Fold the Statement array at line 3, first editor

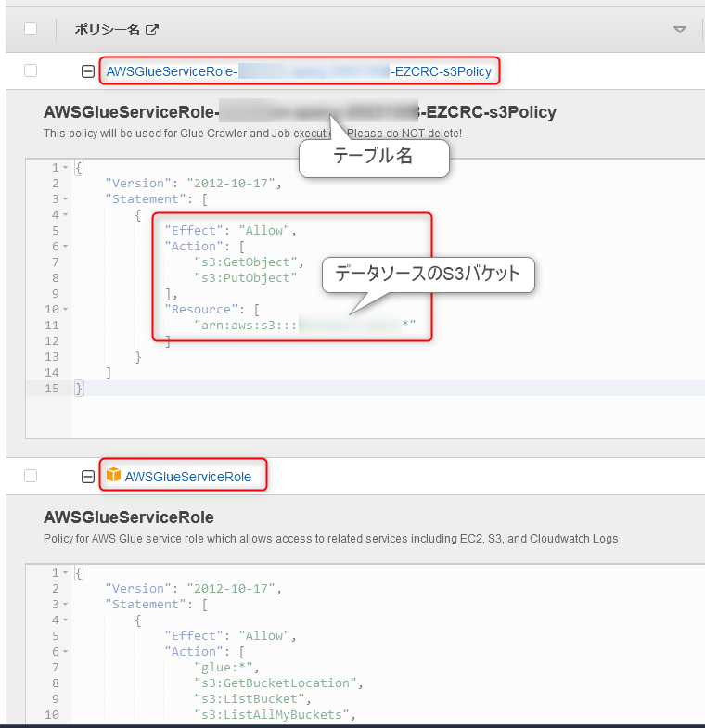(66, 198)
